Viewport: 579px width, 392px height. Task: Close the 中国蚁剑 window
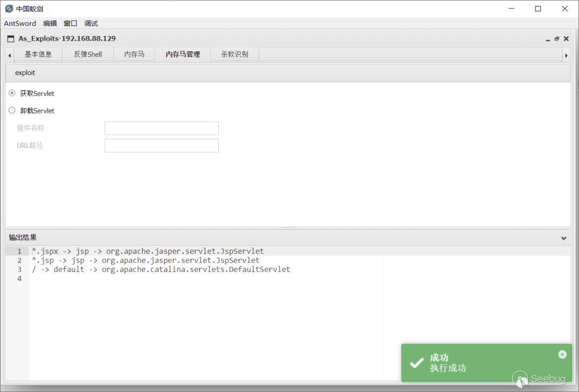click(565, 9)
